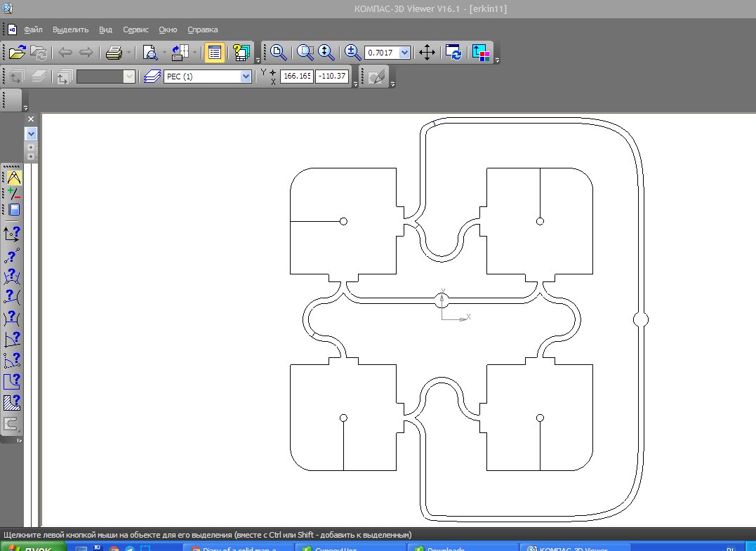The width and height of the screenshot is (756, 551).
Task: Select the Pan move arrows tool
Action: tap(427, 53)
